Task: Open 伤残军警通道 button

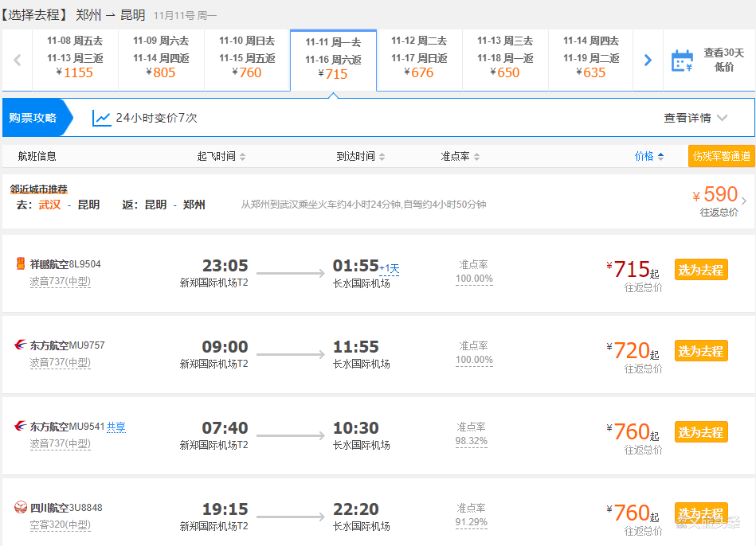Action: (721, 156)
